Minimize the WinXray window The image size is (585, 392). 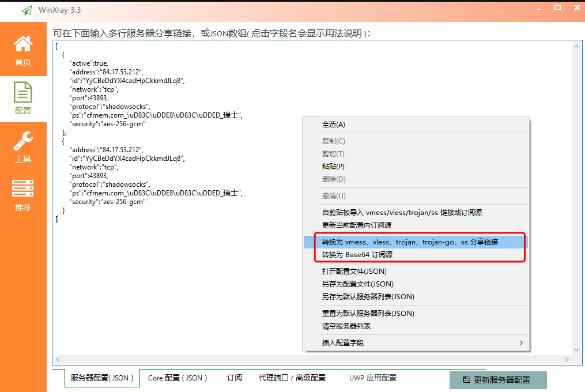[x=539, y=8]
